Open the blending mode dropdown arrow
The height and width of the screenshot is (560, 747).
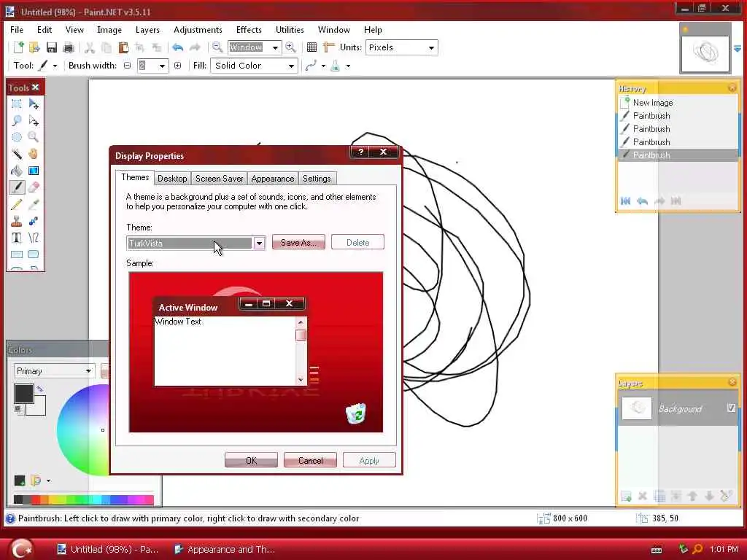coord(348,66)
